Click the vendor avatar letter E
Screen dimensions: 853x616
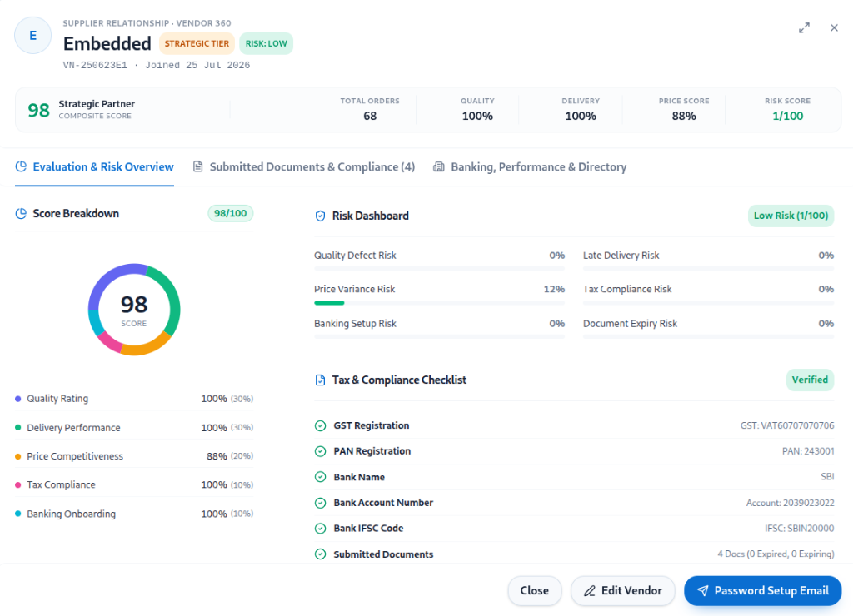[33, 35]
